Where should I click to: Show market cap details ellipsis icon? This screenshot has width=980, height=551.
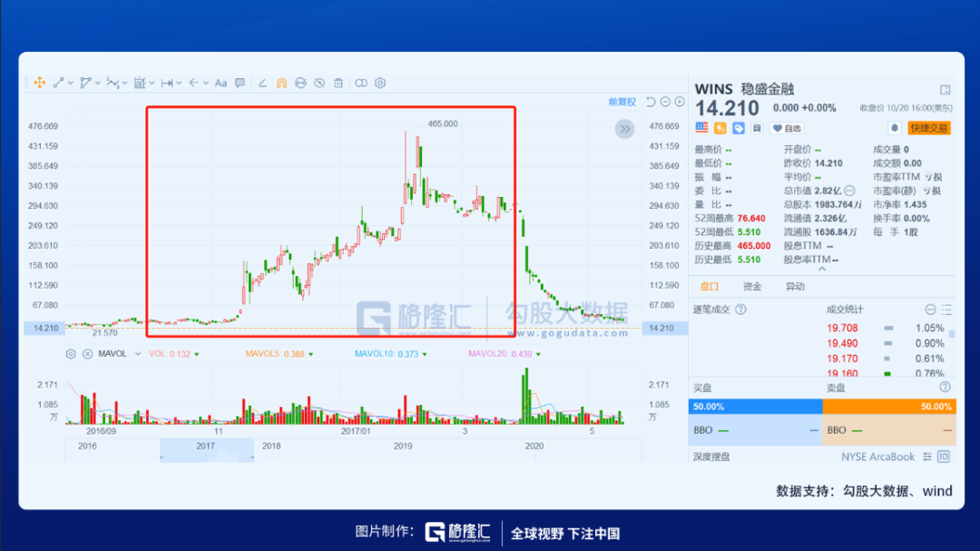(849, 191)
